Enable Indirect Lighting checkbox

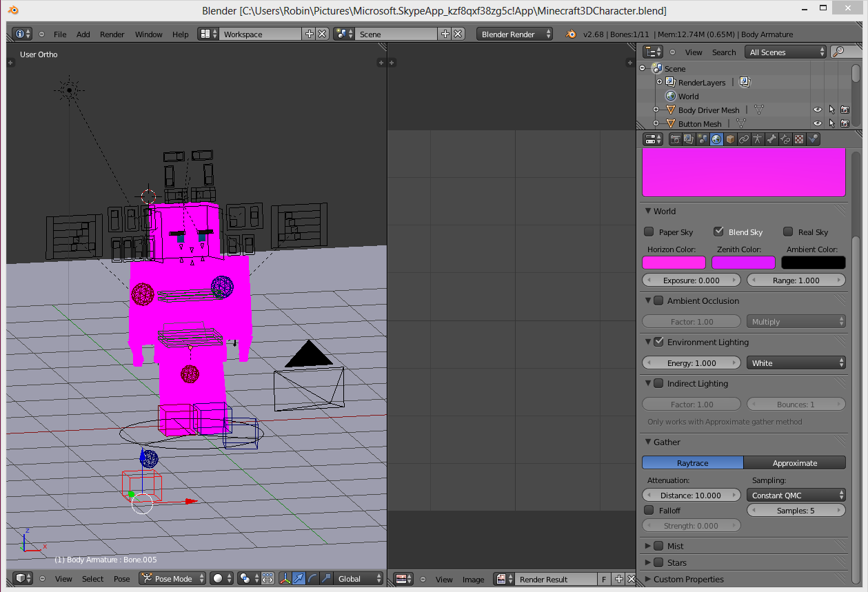tap(658, 383)
